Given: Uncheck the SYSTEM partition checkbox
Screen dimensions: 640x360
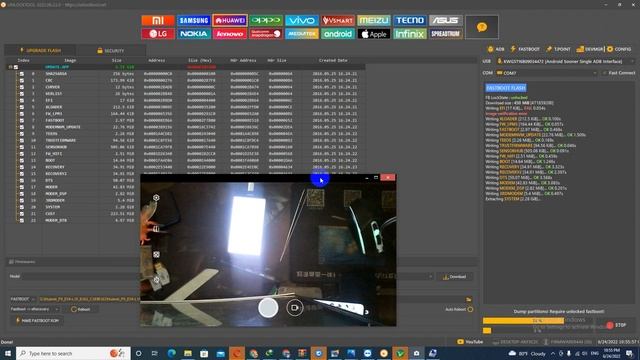Looking at the screenshot, I should pos(22,207).
